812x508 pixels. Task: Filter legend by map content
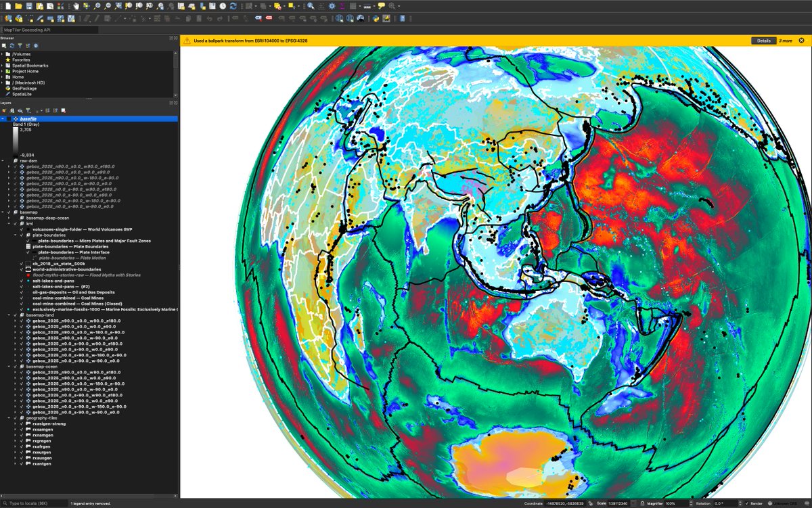point(28,111)
